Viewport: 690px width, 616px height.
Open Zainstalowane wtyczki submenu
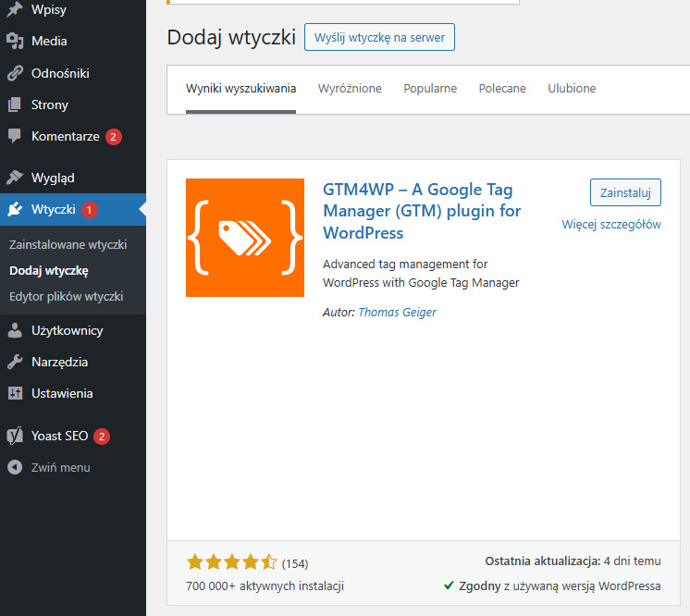pyautogui.click(x=68, y=244)
